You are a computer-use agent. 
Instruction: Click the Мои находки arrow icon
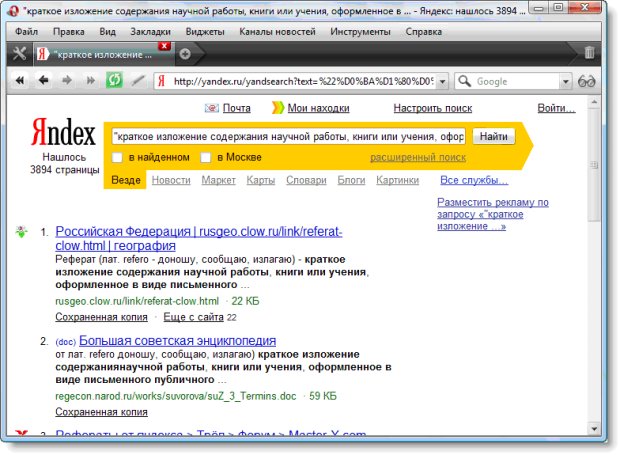tap(278, 108)
